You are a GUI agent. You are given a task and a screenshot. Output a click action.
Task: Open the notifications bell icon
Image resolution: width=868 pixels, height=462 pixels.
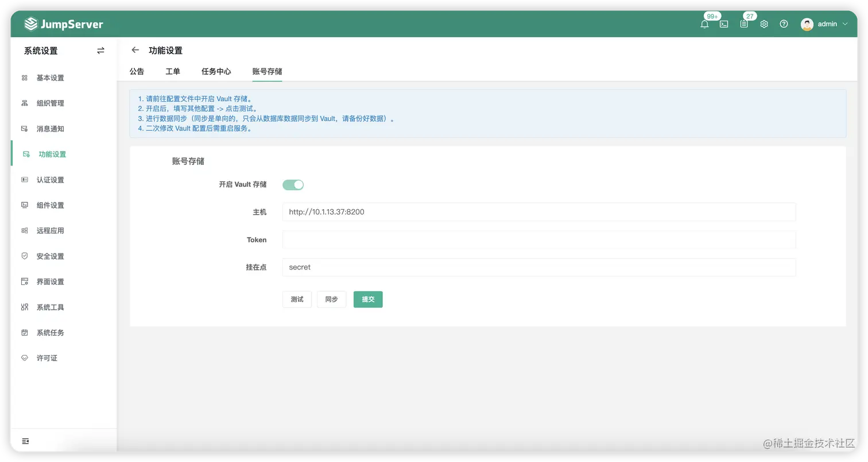click(x=704, y=24)
